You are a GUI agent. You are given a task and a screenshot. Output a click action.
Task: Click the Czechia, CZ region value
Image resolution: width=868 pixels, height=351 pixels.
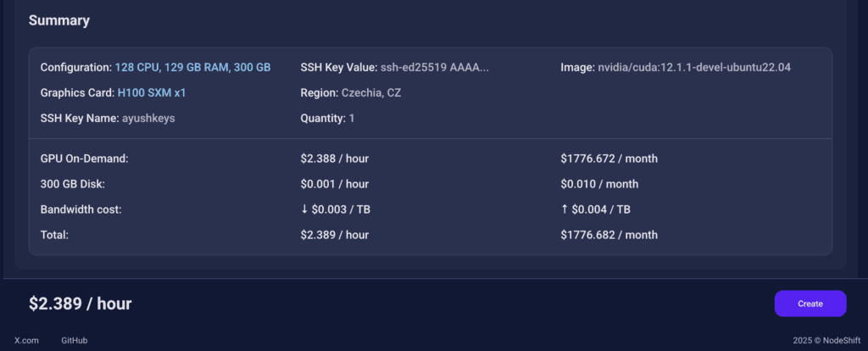point(370,92)
